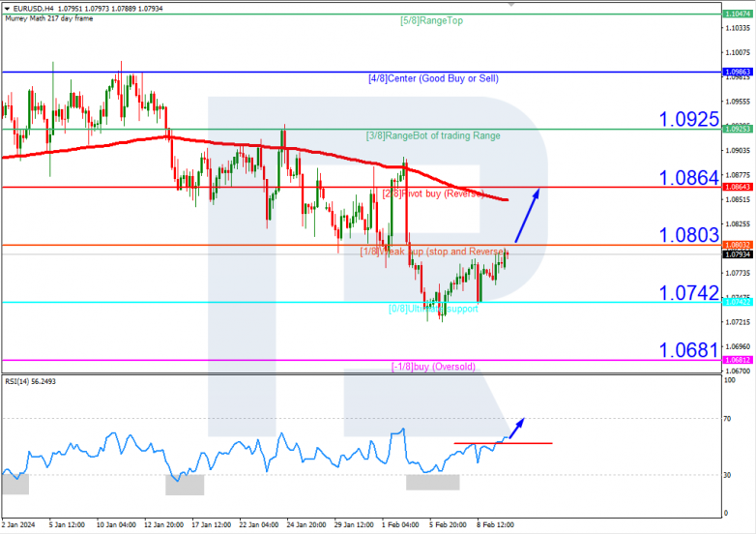The image size is (756, 534).
Task: Click the 1.08255 value on price scale
Action: [738, 224]
